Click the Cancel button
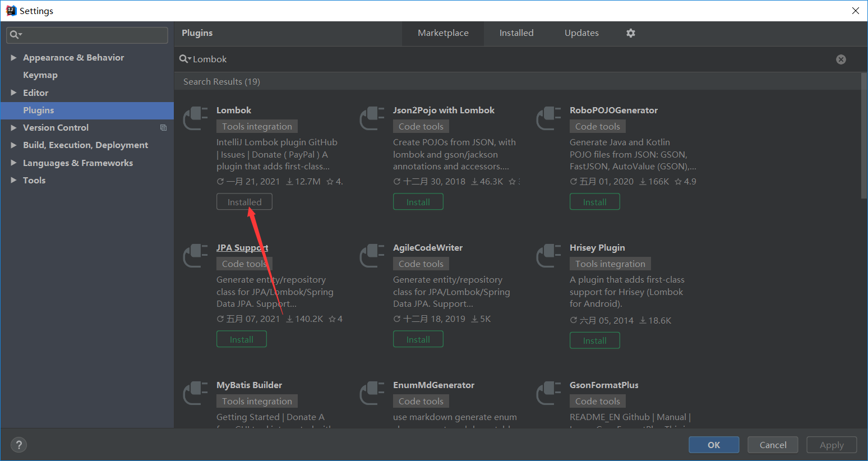Image resolution: width=868 pixels, height=461 pixels. pyautogui.click(x=773, y=445)
